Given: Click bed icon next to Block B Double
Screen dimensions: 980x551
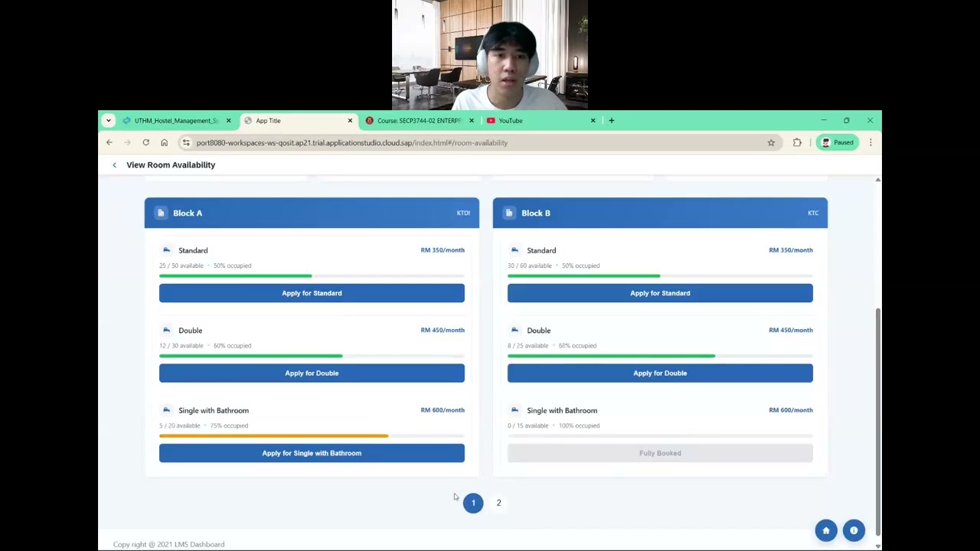Looking at the screenshot, I should coord(514,330).
